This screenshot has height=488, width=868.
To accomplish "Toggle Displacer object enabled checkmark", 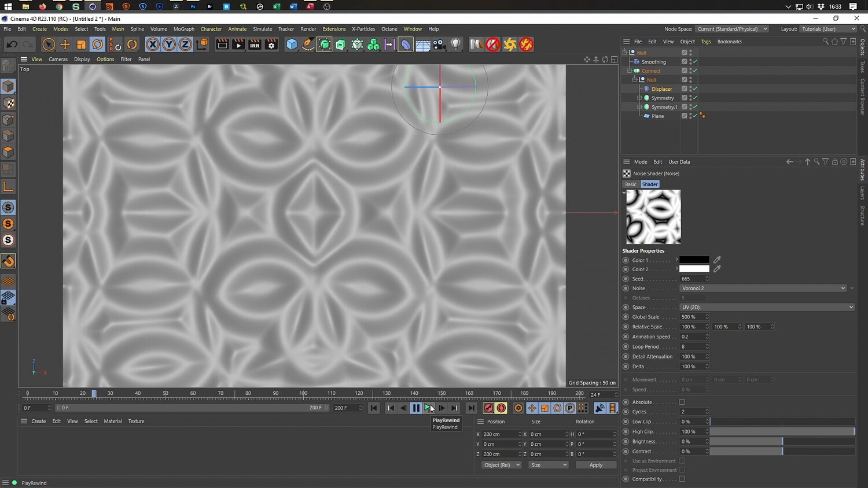I will pos(694,89).
